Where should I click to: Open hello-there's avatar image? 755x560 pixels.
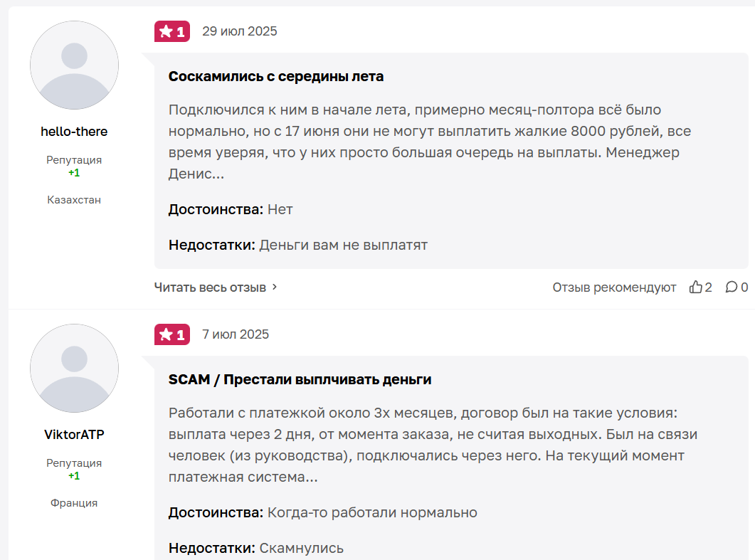tap(74, 65)
